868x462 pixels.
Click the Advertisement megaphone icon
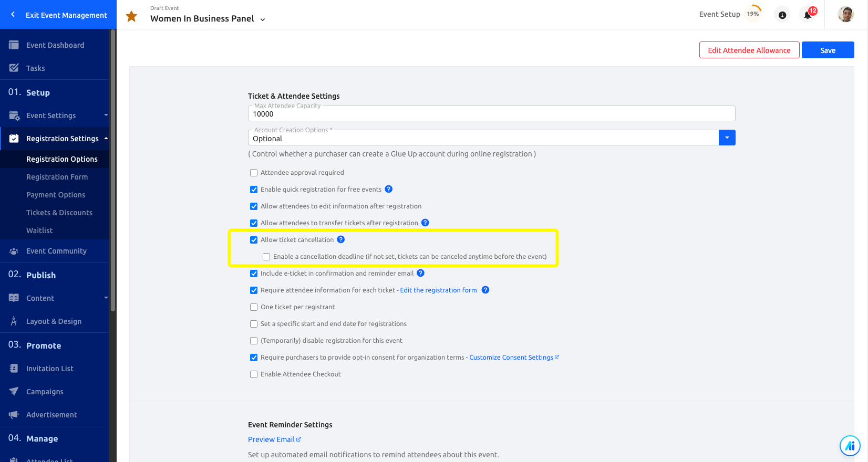tap(14, 415)
